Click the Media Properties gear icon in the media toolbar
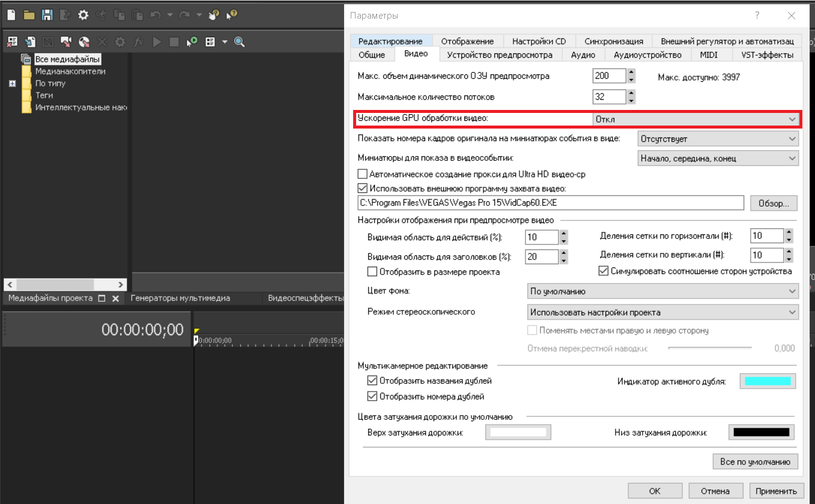Screen dimensions: 815x504 pyautogui.click(x=120, y=42)
